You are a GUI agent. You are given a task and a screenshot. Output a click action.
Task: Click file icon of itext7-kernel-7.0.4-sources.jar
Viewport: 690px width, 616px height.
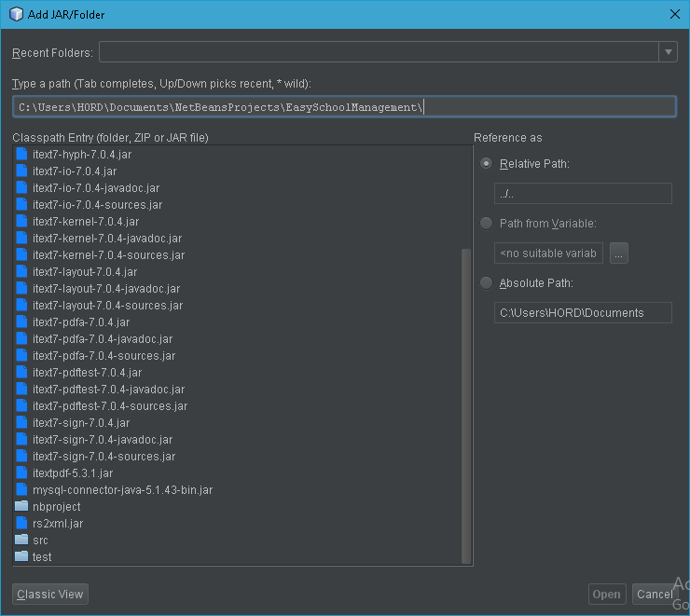click(21, 254)
